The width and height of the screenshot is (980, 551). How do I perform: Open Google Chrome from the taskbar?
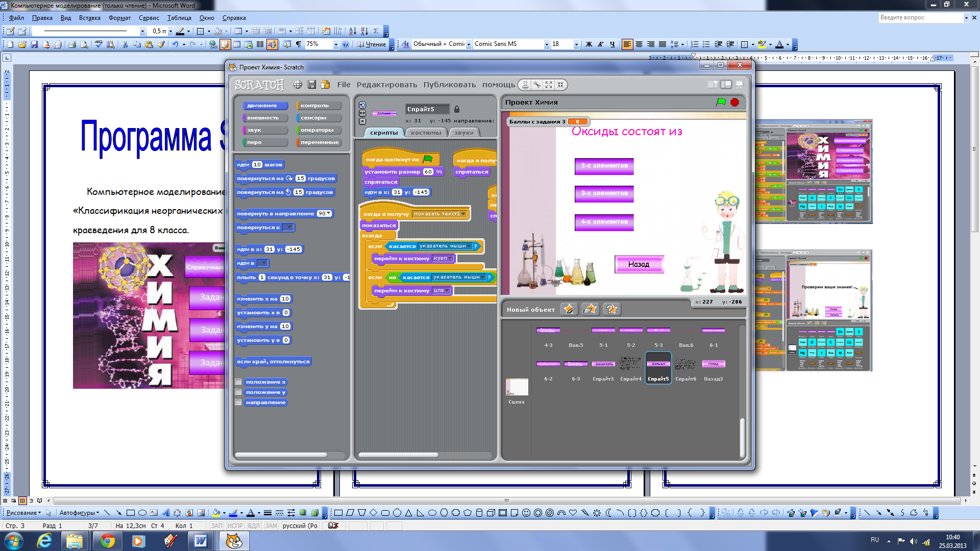point(107,541)
